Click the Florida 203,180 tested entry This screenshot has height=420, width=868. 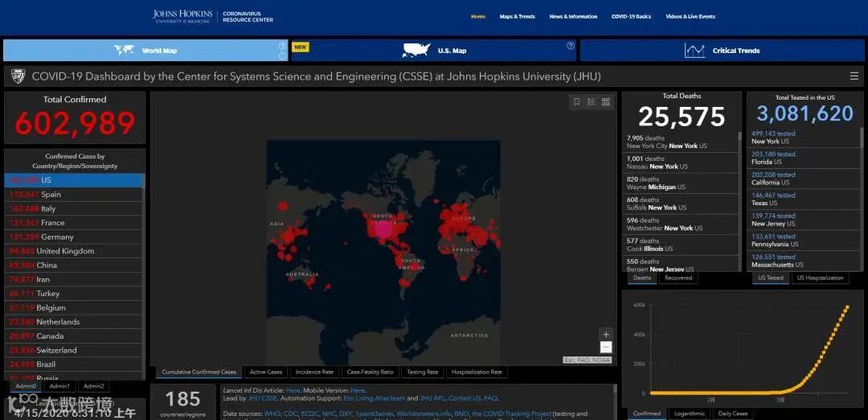point(804,158)
